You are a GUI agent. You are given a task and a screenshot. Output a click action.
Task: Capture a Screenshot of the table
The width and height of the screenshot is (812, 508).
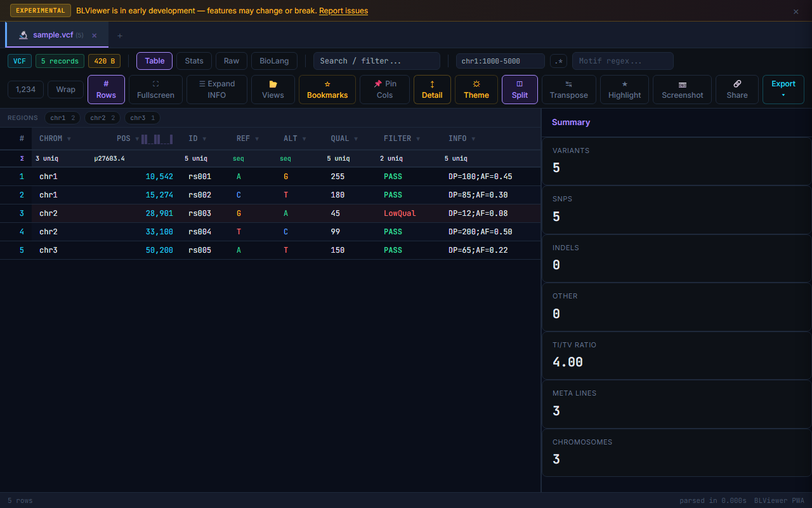click(682, 89)
